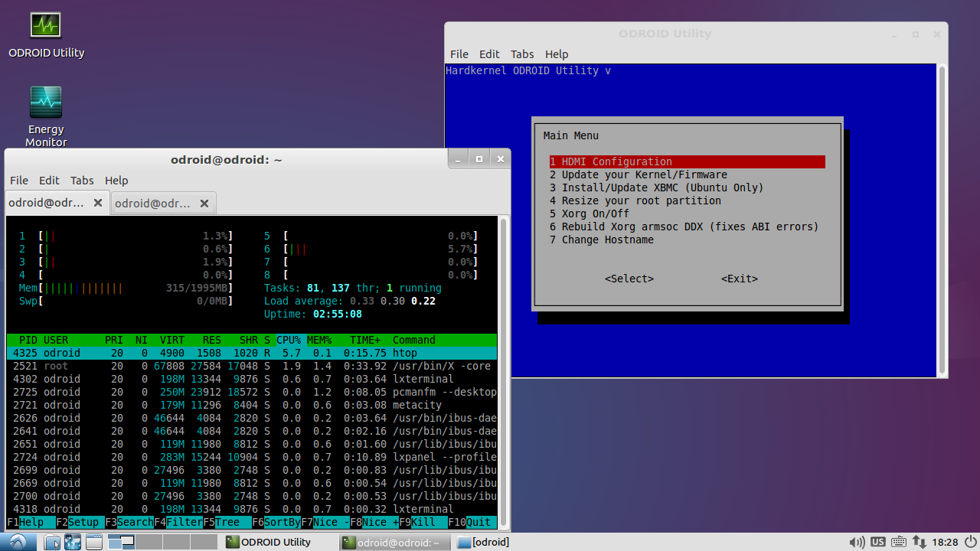Select the lxpanel --profile process row
Screen dimensions: 980x551
point(252,457)
